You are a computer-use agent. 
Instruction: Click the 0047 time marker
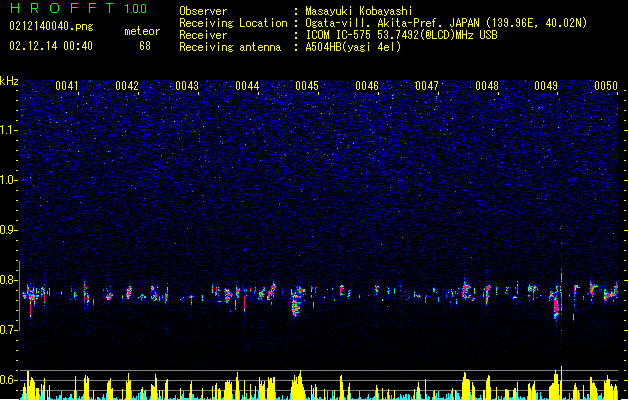[x=427, y=86]
